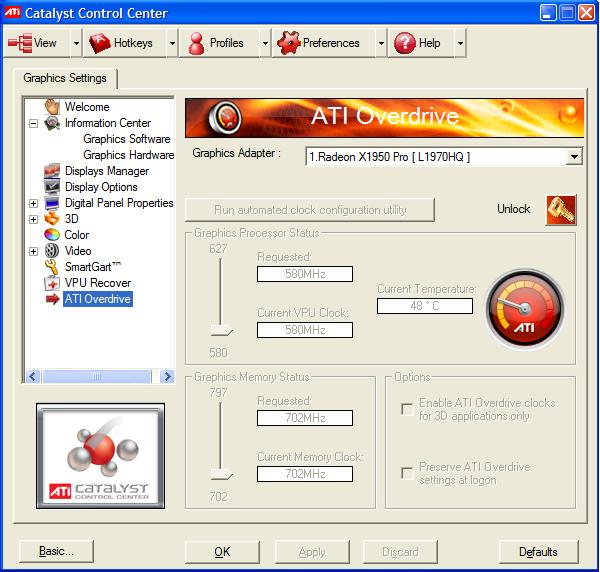Click the SmartGart wrench icon
Image resolution: width=600 pixels, height=572 pixels.
point(52,267)
